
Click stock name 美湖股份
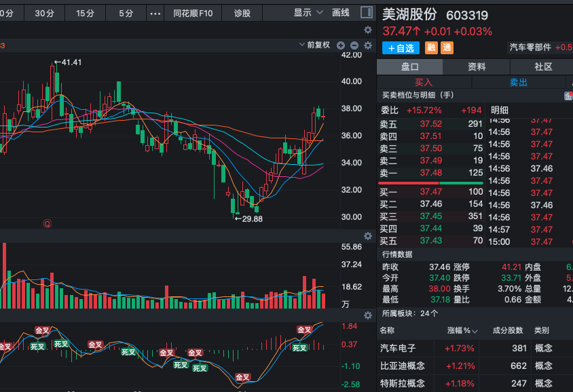click(x=409, y=15)
